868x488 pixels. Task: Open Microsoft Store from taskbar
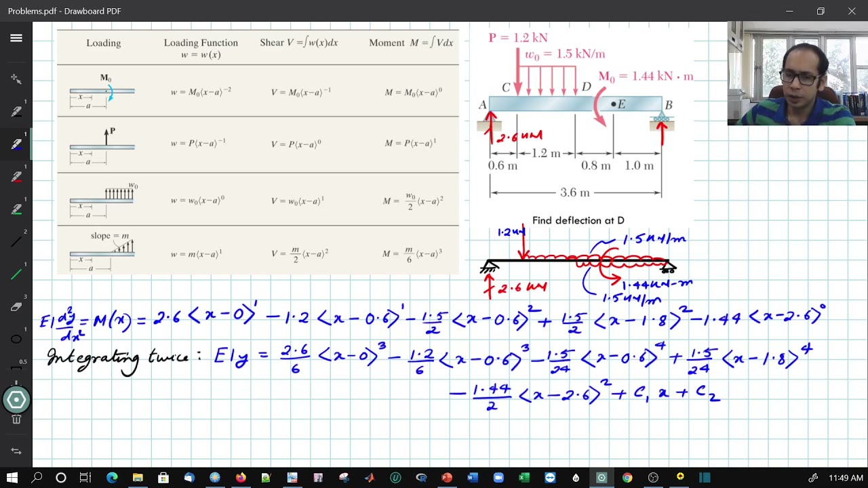(163, 478)
